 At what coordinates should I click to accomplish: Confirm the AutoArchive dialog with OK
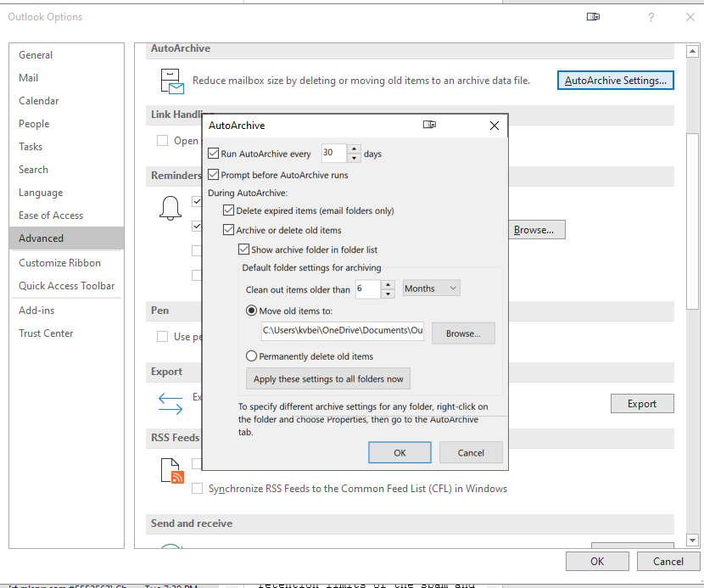click(399, 452)
